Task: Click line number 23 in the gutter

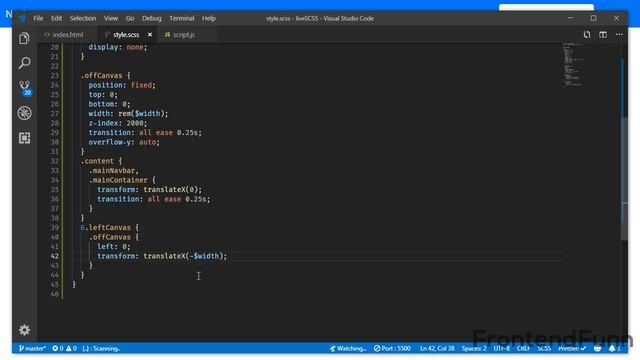Action: (55, 76)
